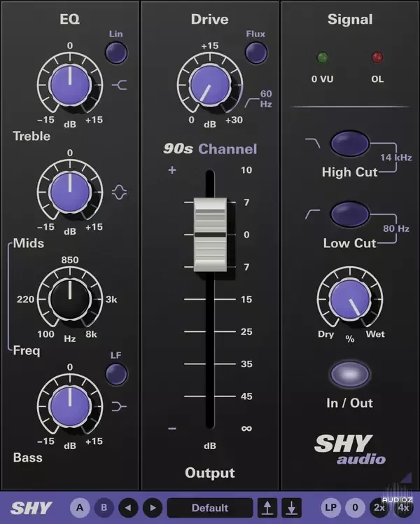Toggle the In / Out bypass button
Screen dimensions: 420x524
click(349, 374)
